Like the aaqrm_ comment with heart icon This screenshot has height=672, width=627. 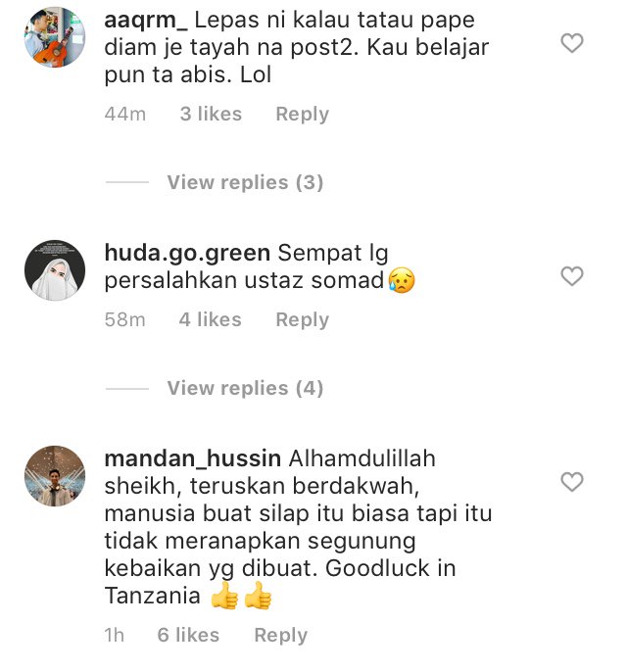click(x=572, y=43)
